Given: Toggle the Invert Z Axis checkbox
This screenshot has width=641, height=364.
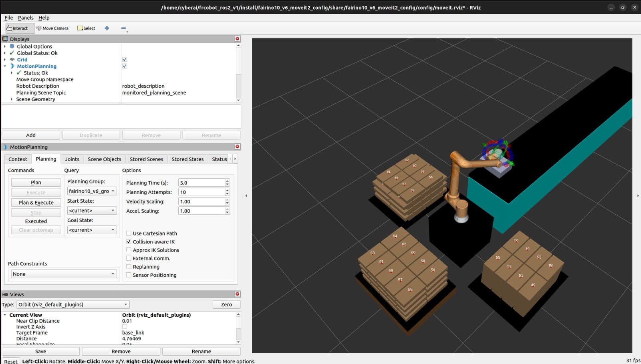Looking at the screenshot, I should (x=125, y=327).
